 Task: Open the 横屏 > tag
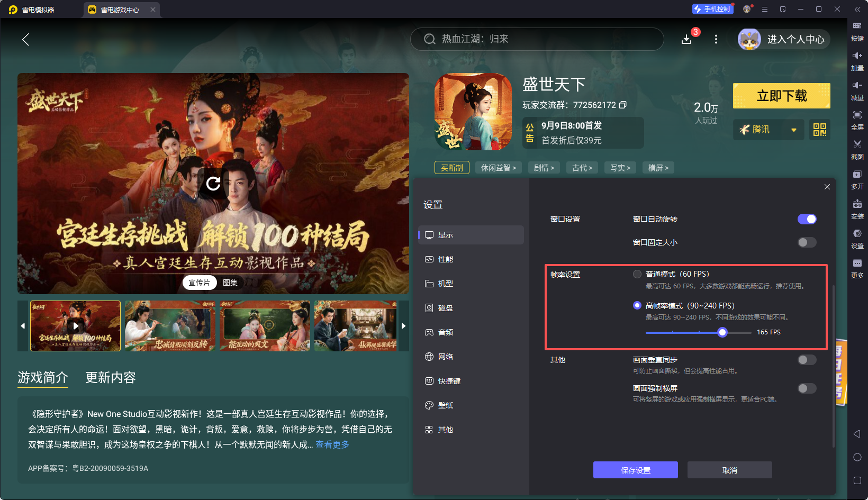658,168
